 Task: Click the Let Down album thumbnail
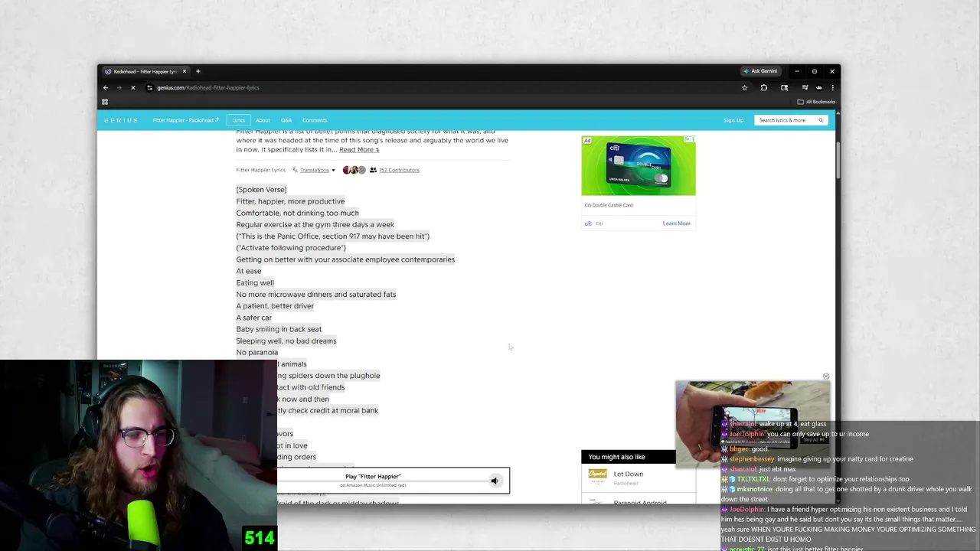[x=597, y=477]
